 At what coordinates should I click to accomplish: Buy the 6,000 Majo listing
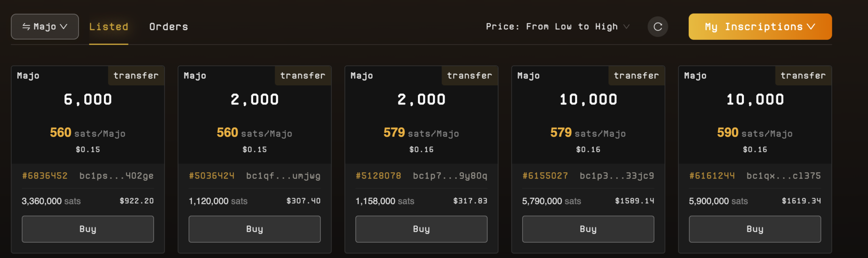(x=88, y=229)
